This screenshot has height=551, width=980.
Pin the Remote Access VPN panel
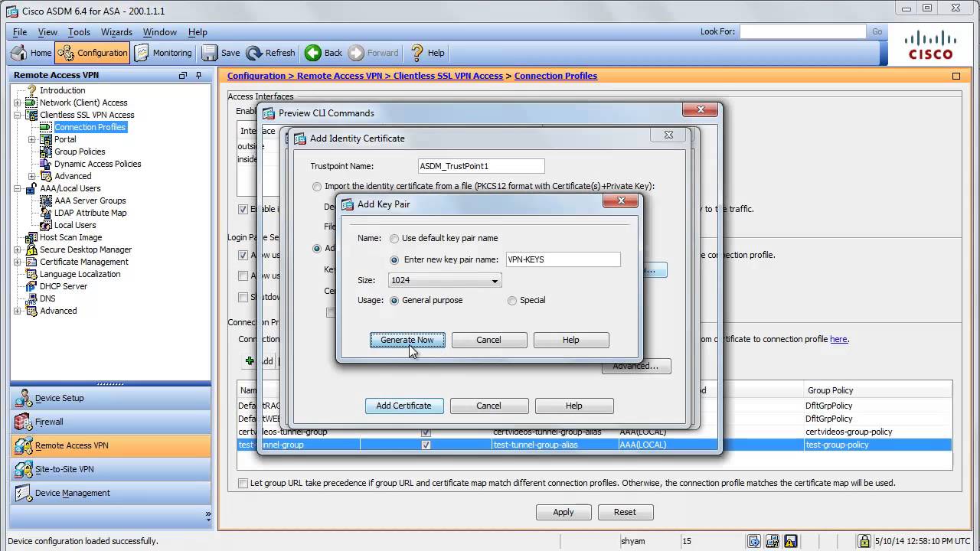pyautogui.click(x=199, y=75)
